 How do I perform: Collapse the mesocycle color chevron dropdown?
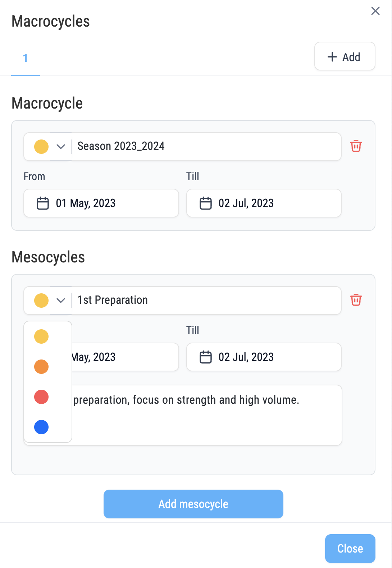click(x=61, y=300)
